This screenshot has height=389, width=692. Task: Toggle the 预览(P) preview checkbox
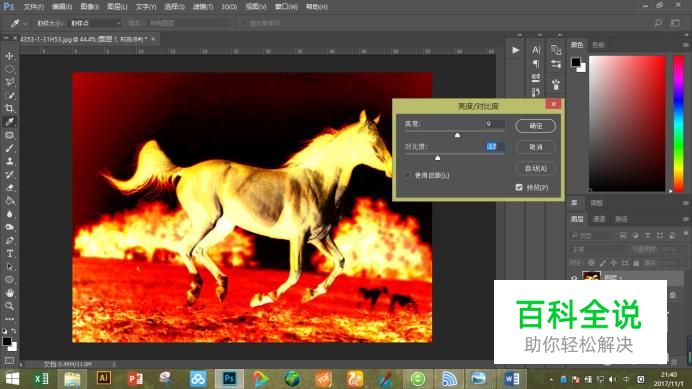pos(519,187)
